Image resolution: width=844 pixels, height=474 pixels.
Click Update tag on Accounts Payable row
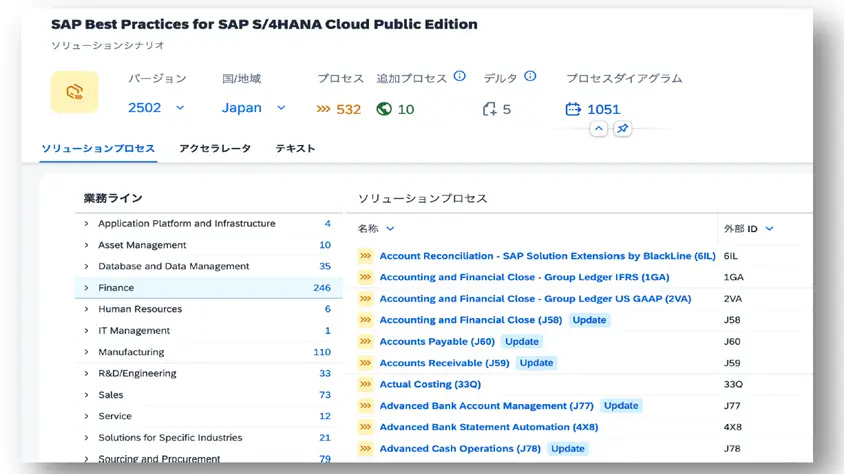[522, 342]
